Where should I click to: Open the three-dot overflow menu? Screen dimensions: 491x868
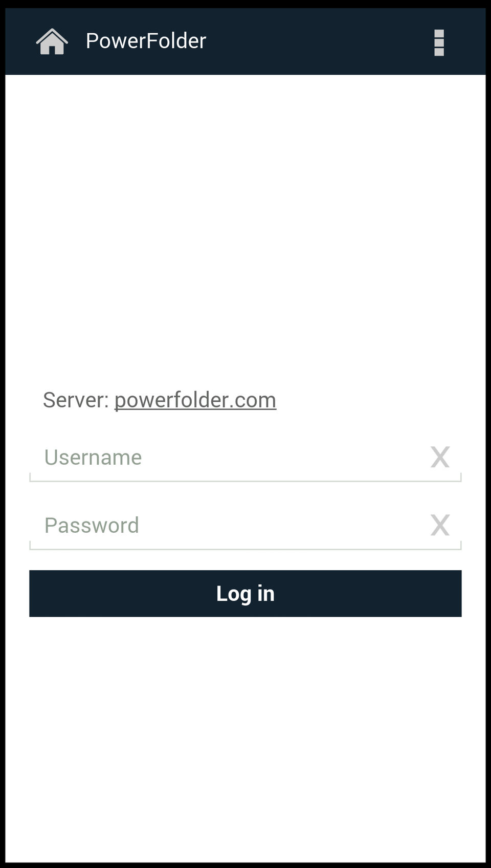[x=439, y=42]
